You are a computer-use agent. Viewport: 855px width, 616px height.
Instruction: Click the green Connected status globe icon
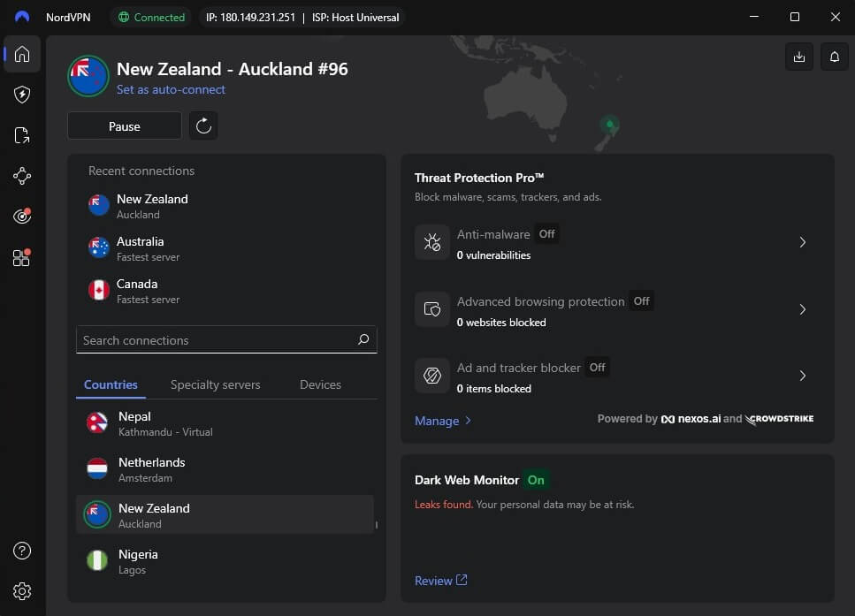124,17
